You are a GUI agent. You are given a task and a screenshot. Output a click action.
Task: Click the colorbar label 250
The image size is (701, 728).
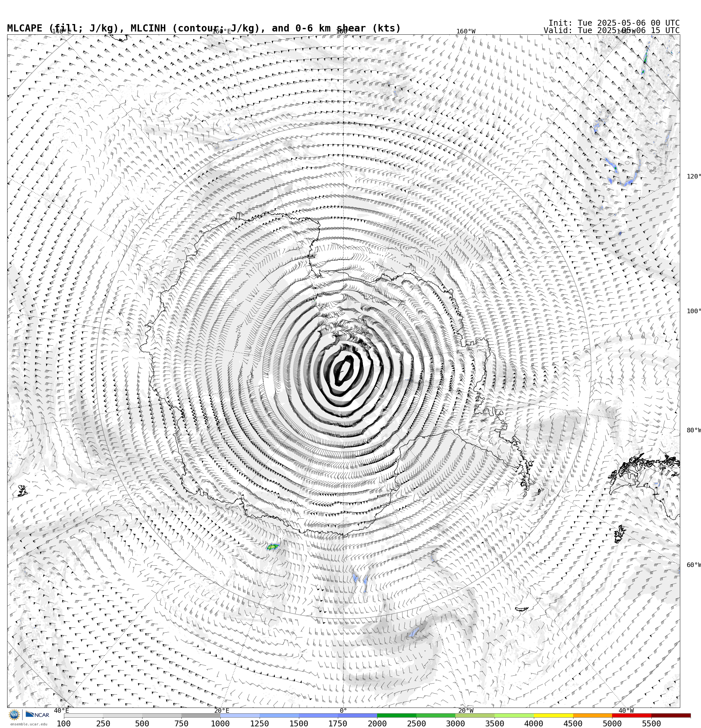[x=103, y=723]
